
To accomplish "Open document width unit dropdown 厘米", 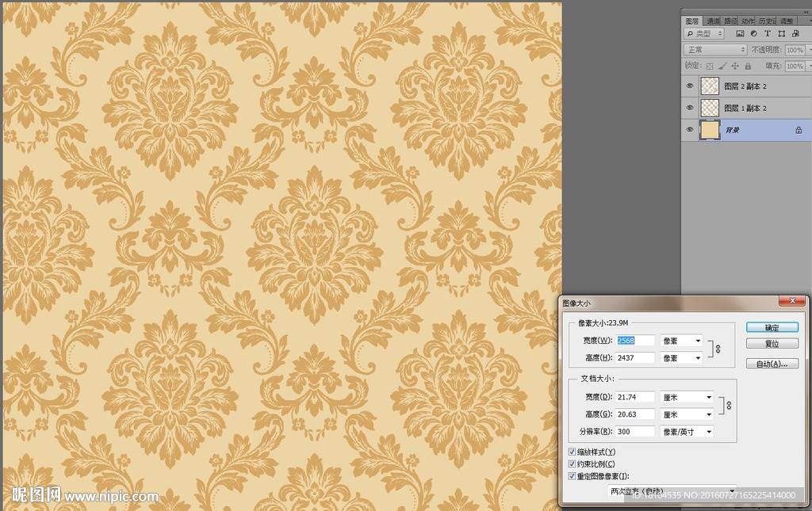I will (x=687, y=397).
